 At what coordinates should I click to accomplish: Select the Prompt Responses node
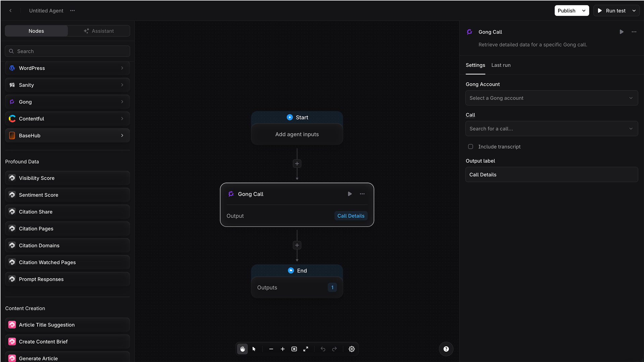(x=67, y=279)
